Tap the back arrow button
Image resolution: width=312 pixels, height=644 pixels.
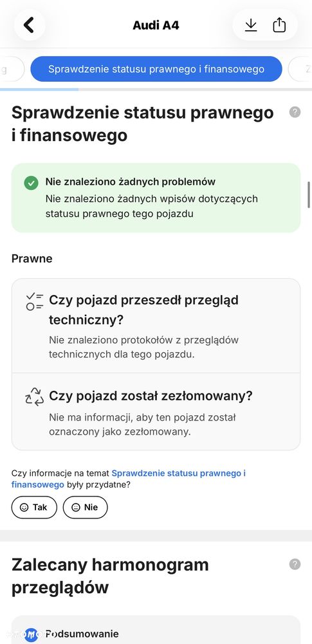pos(29,25)
